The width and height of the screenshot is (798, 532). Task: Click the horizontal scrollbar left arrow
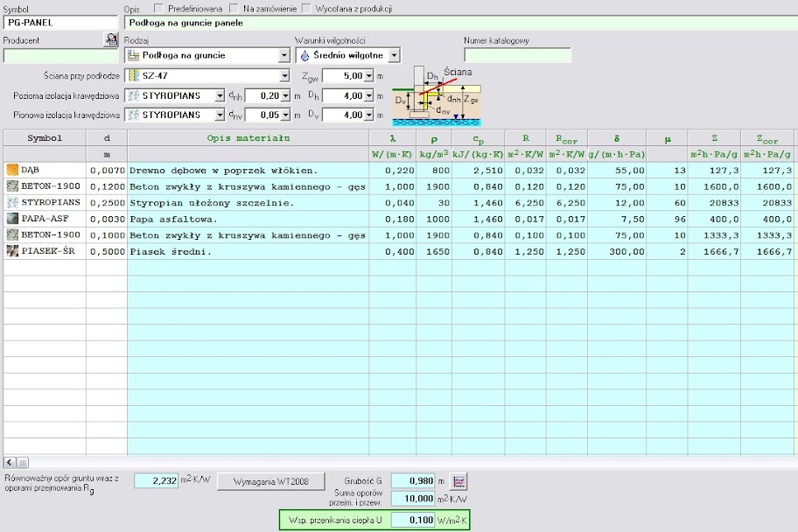pyautogui.click(x=9, y=462)
